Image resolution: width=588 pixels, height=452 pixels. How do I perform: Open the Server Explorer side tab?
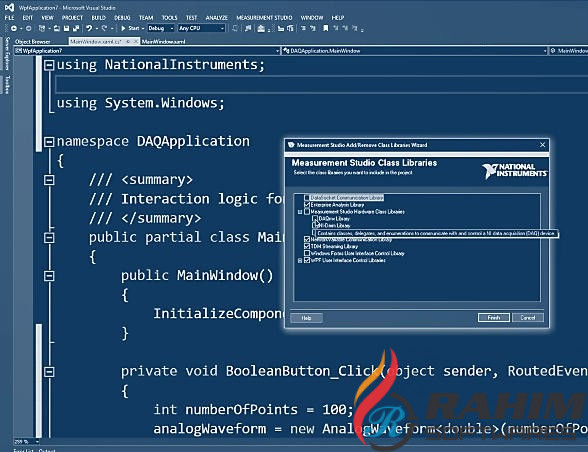click(x=7, y=53)
